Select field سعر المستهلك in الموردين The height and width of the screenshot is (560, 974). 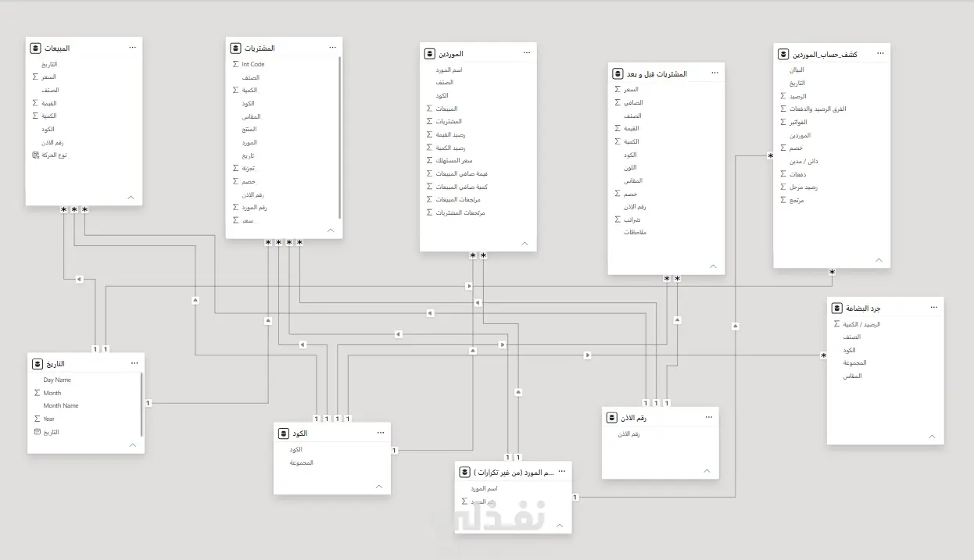point(453,161)
